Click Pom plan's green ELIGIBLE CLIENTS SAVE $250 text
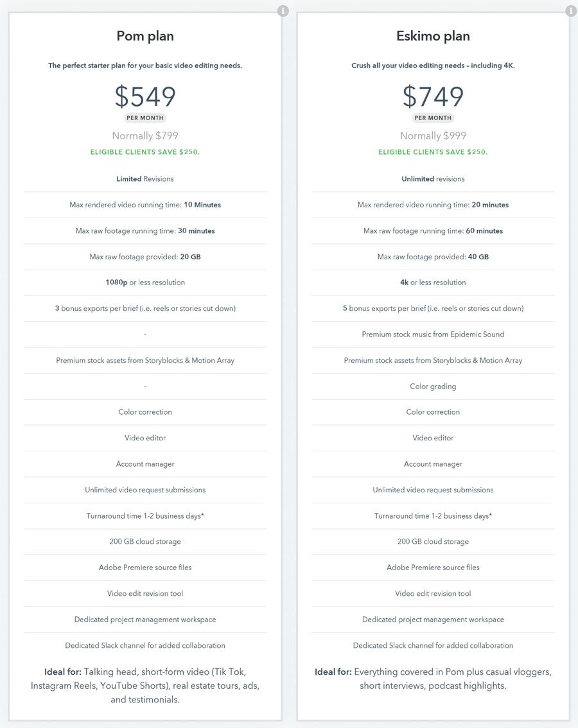 pos(145,152)
